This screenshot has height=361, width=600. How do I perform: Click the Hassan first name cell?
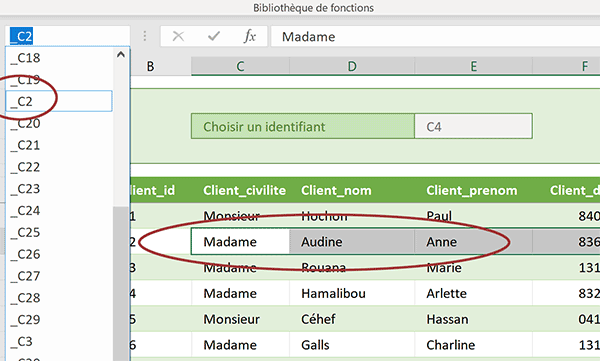point(473,319)
